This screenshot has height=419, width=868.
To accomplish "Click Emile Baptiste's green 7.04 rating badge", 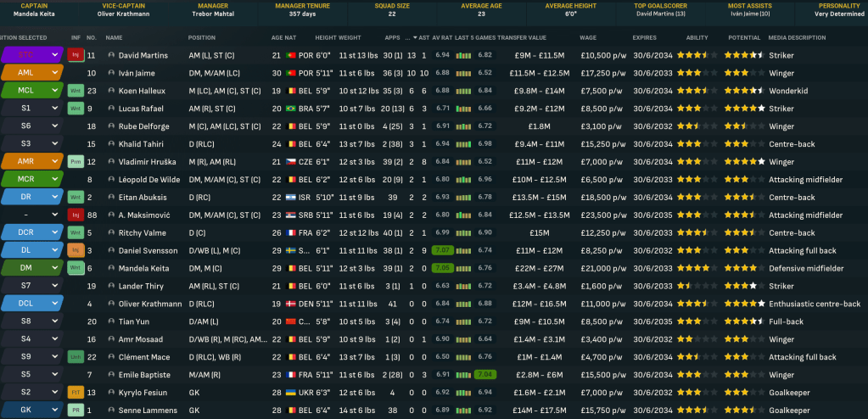I will [484, 375].
